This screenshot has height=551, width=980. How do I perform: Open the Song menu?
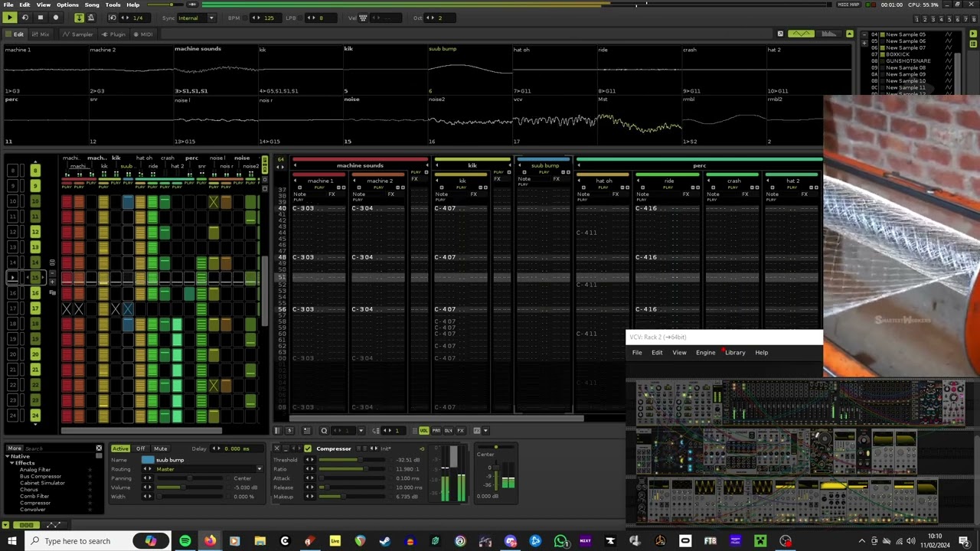pos(92,5)
